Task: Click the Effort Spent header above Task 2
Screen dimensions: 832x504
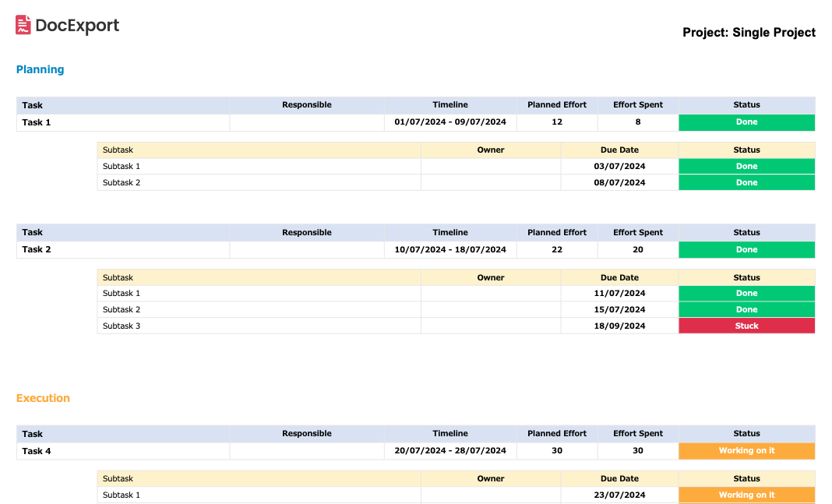Action: tap(638, 232)
